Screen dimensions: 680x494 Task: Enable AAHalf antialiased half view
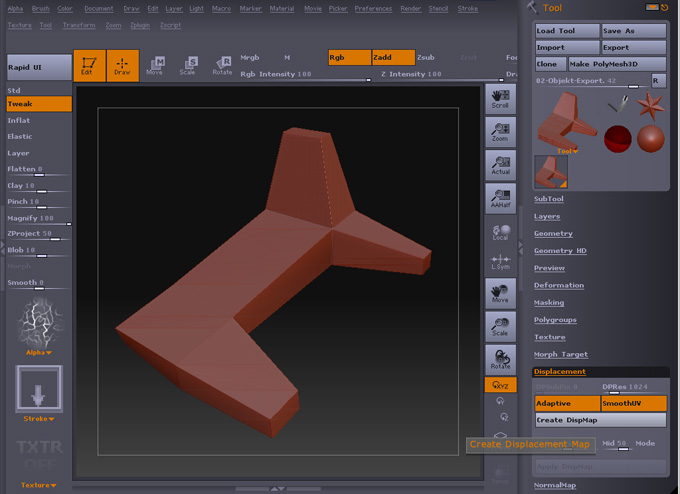(500, 198)
